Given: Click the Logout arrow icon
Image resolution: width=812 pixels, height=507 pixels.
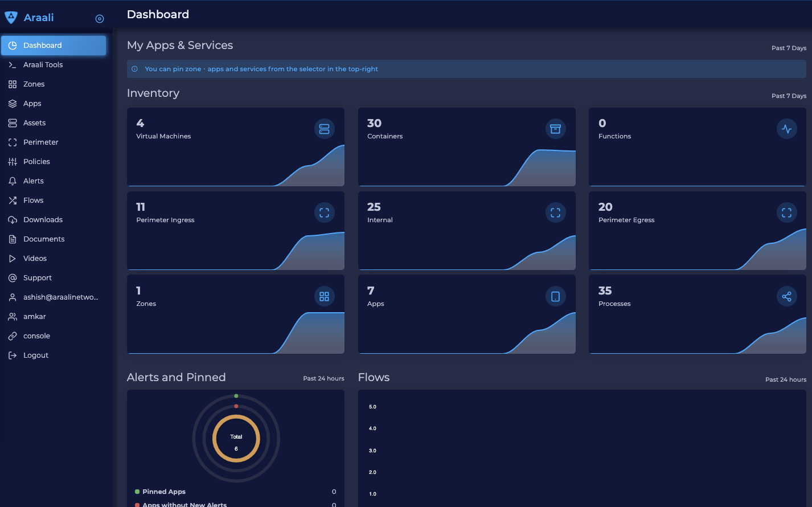Looking at the screenshot, I should click(13, 355).
